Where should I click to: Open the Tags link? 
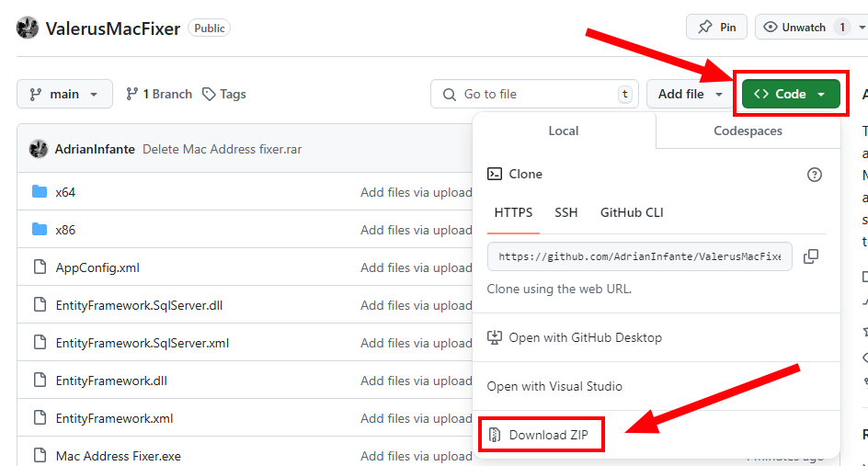224,94
